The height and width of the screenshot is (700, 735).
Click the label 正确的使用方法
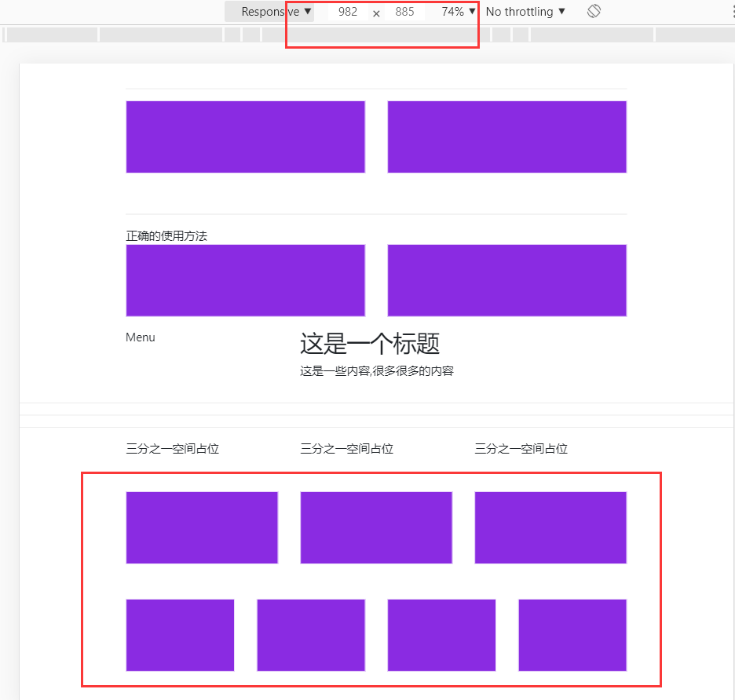[x=166, y=235]
